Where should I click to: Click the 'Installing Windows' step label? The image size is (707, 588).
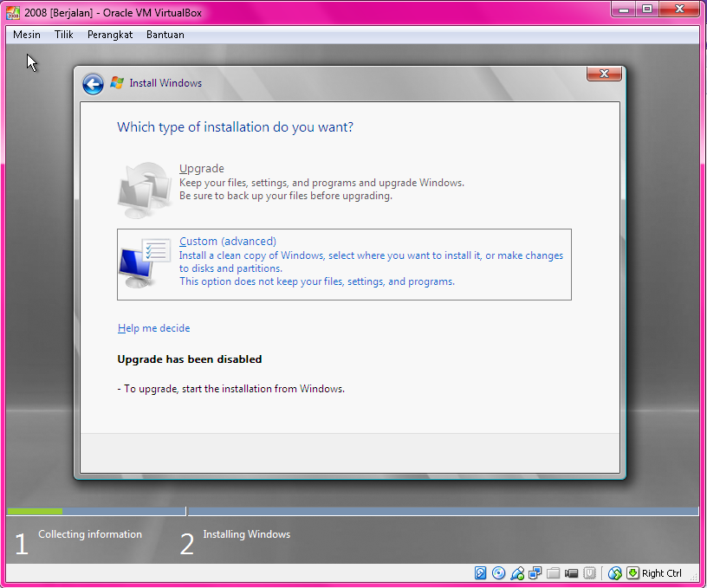246,534
